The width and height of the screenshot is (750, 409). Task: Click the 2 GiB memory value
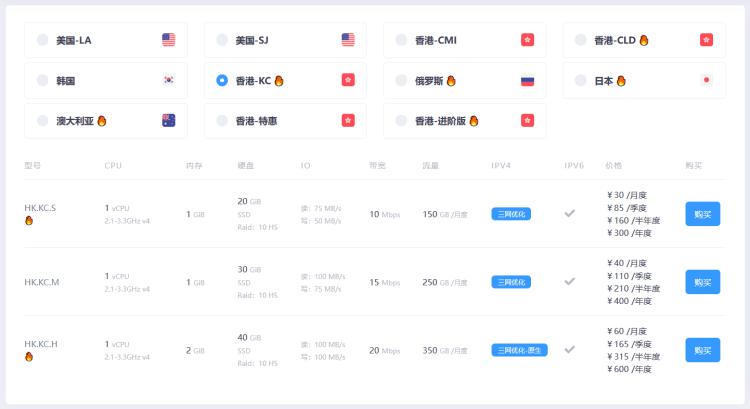tap(195, 351)
